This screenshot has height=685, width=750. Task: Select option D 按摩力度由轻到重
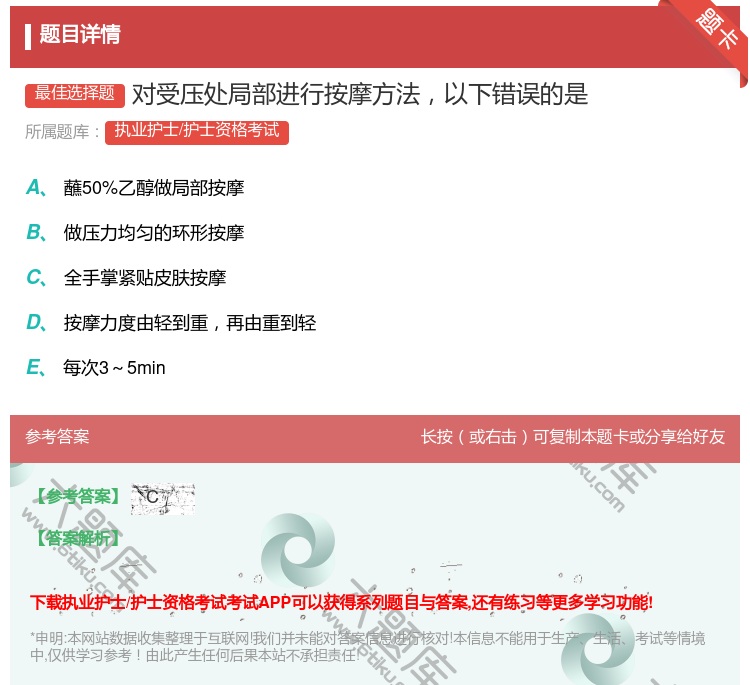[x=171, y=323]
